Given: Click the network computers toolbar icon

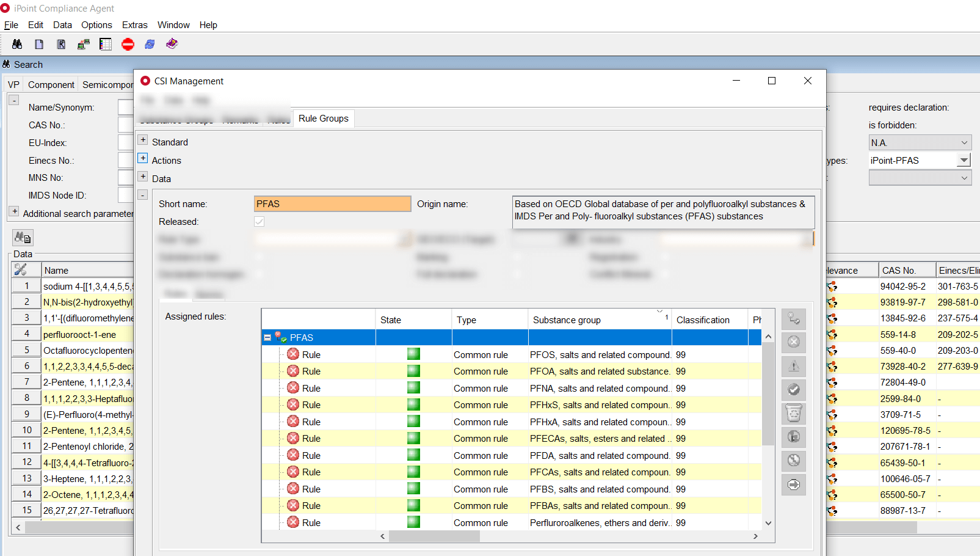Looking at the screenshot, I should 84,44.
